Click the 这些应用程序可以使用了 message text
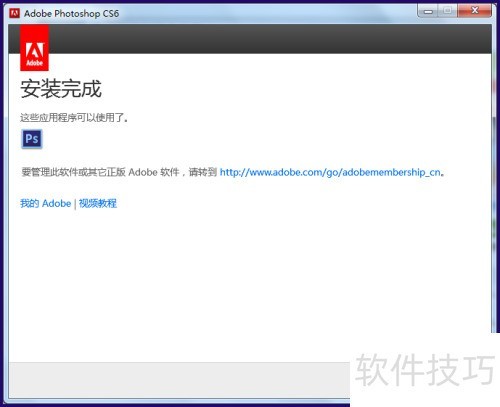The width and height of the screenshot is (500, 407). (x=74, y=118)
